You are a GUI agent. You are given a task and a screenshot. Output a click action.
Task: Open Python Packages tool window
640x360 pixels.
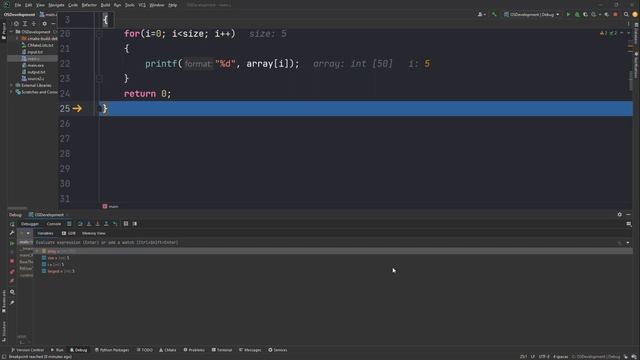pyautogui.click(x=112, y=350)
